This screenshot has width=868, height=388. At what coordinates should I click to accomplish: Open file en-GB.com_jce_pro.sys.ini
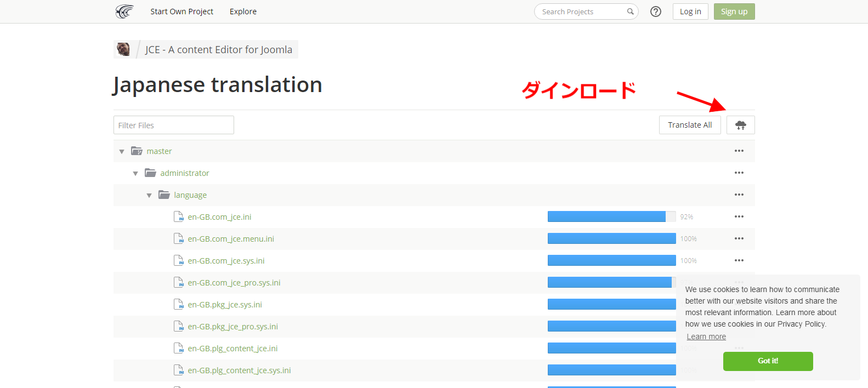pos(234,283)
